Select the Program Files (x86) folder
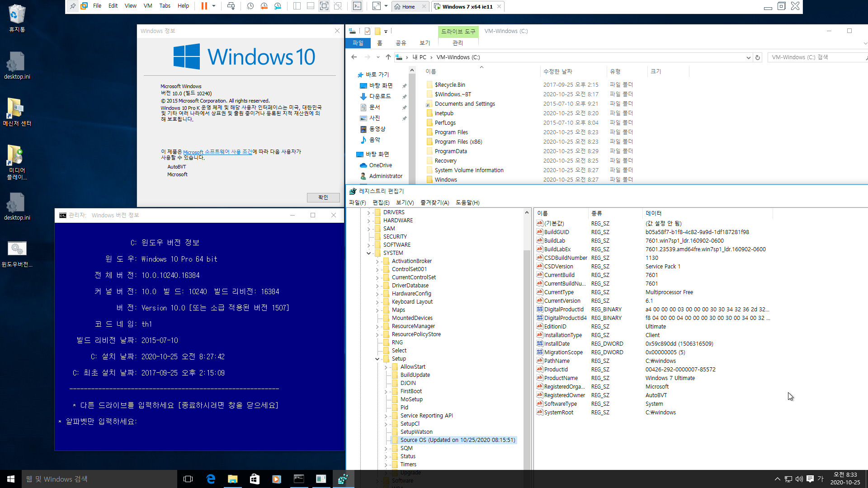The image size is (868, 488). pos(458,142)
